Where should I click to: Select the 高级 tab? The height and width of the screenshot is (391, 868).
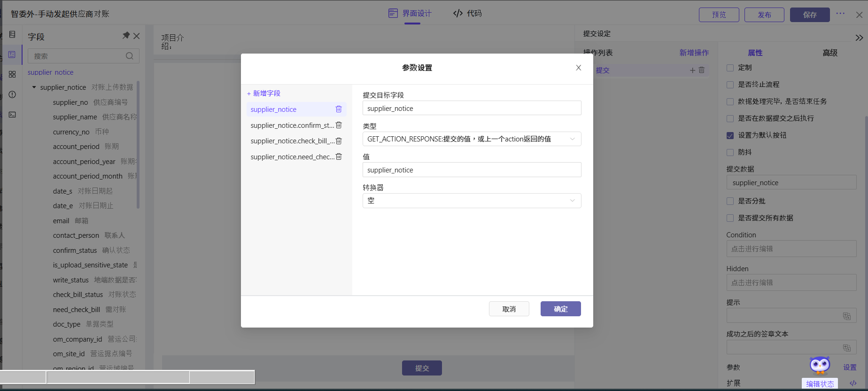pyautogui.click(x=830, y=53)
